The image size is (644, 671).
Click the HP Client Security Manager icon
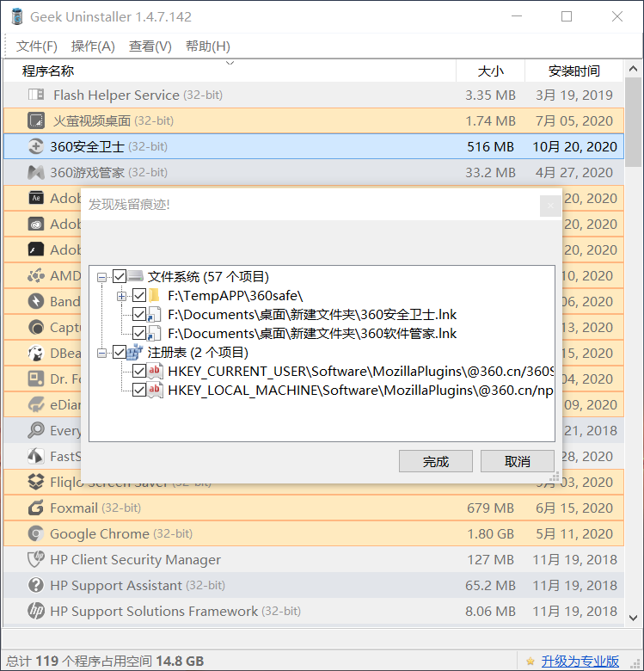click(x=36, y=559)
